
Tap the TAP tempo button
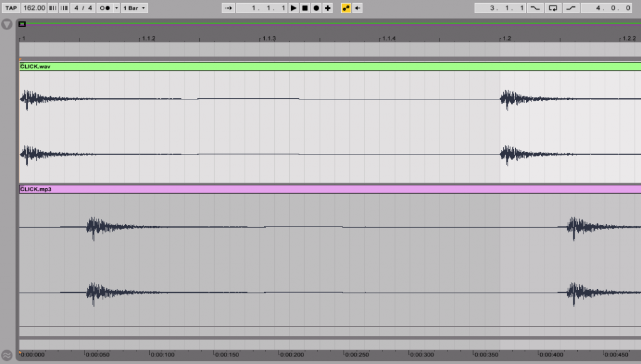click(13, 8)
